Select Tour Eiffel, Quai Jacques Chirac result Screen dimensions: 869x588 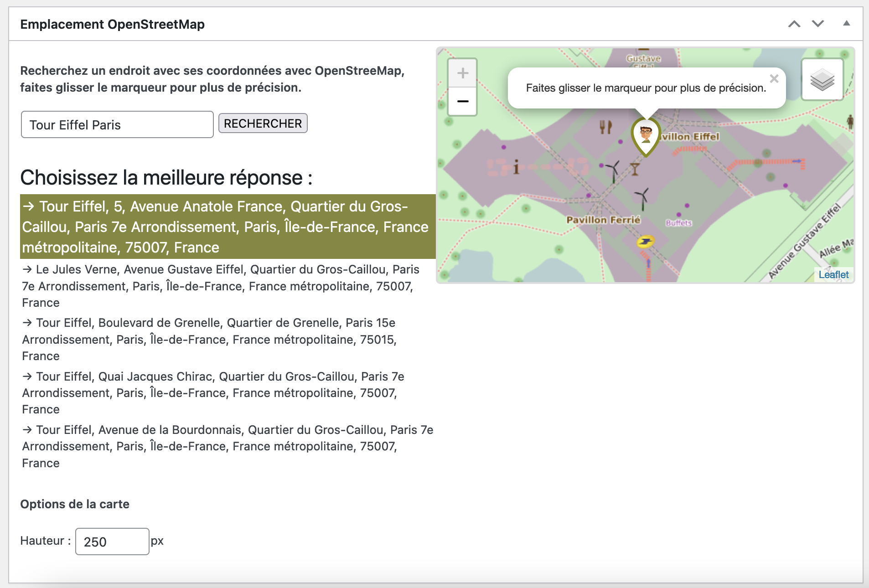click(x=228, y=392)
